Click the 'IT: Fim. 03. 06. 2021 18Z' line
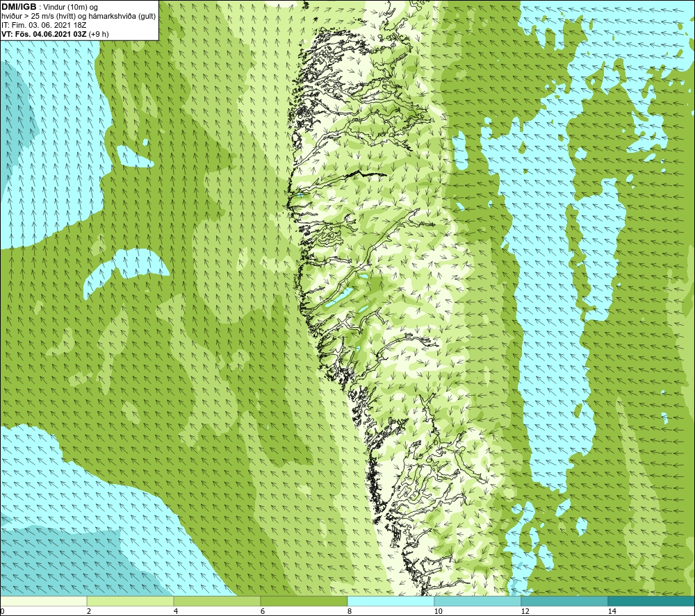This screenshot has height=616, width=695. (x=44, y=25)
